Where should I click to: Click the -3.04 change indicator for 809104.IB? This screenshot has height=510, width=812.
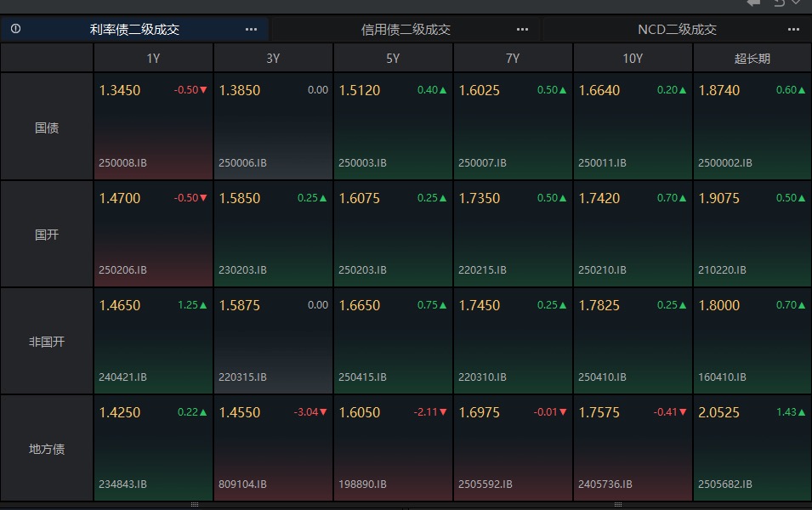click(310, 412)
